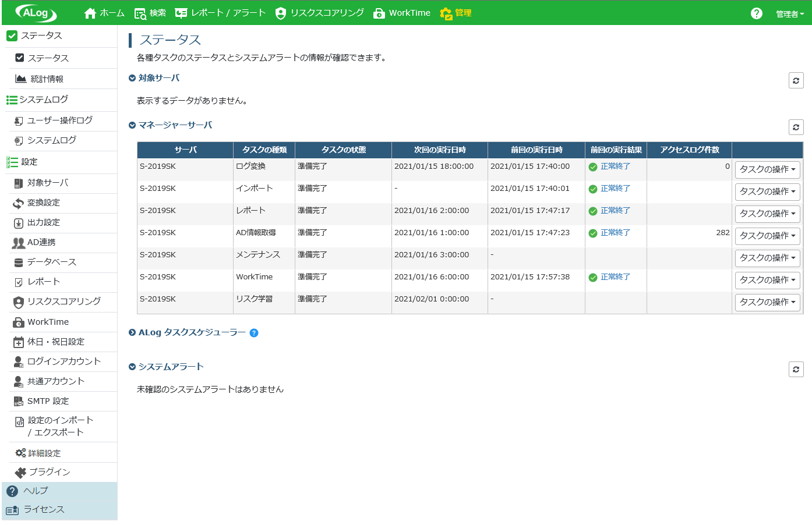This screenshot has height=525, width=812.
Task: Click the 変換設定 arrows icon
Action: click(19, 203)
